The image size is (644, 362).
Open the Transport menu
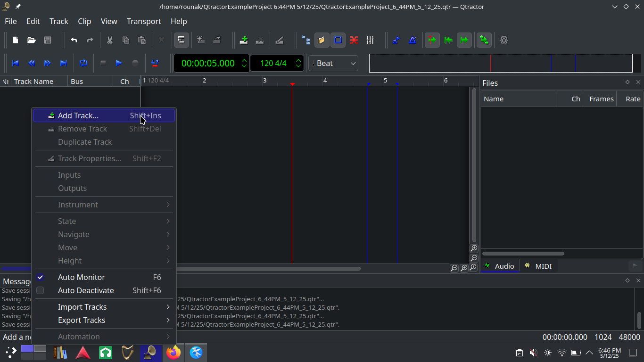click(144, 21)
